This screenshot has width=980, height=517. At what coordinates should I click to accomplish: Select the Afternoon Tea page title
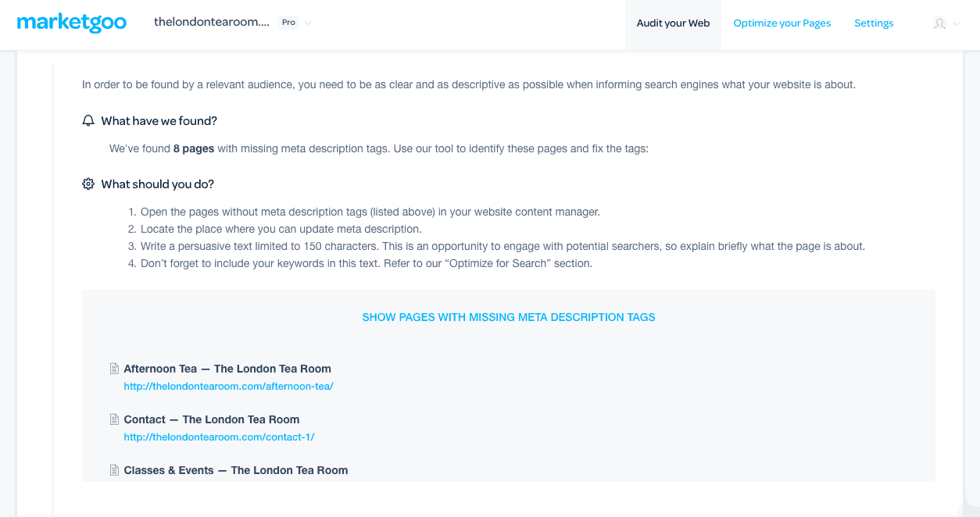coord(227,369)
